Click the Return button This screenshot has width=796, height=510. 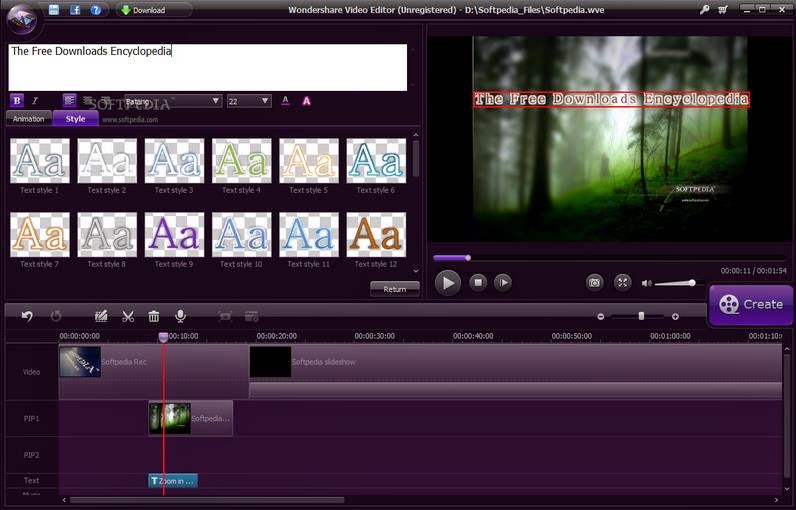pyautogui.click(x=394, y=289)
